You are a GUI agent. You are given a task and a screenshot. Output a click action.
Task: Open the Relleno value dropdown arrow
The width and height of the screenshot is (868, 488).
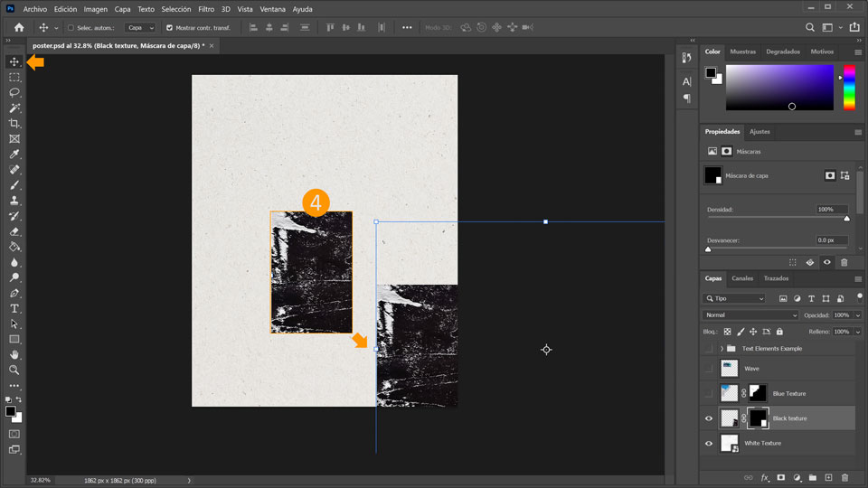[x=858, y=332]
